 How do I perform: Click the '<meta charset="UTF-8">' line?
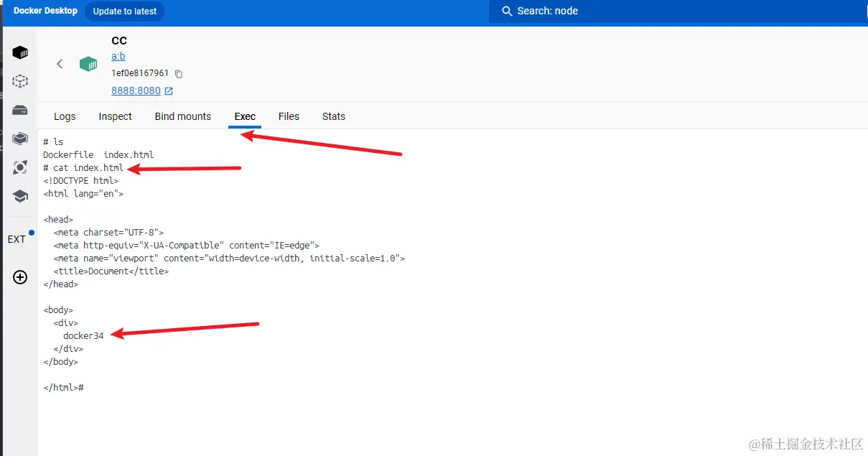108,233
